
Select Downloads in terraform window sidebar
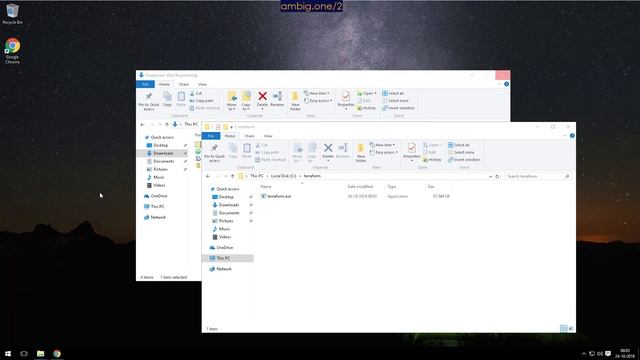pos(229,205)
